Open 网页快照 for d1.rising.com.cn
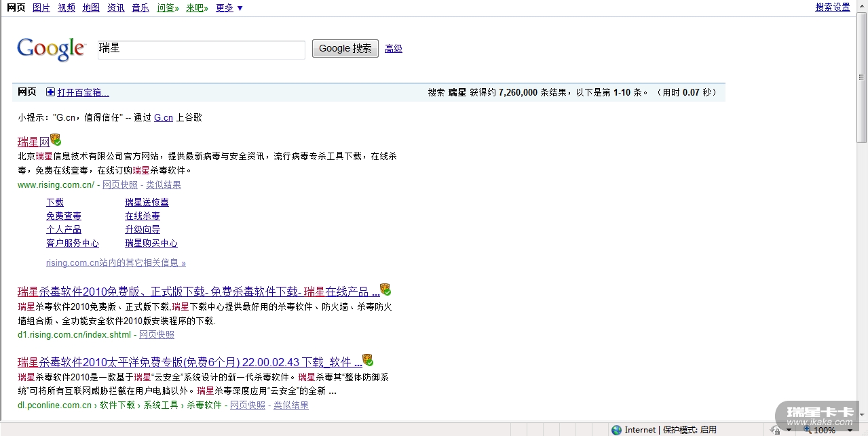The image size is (868, 436). pyautogui.click(x=157, y=334)
